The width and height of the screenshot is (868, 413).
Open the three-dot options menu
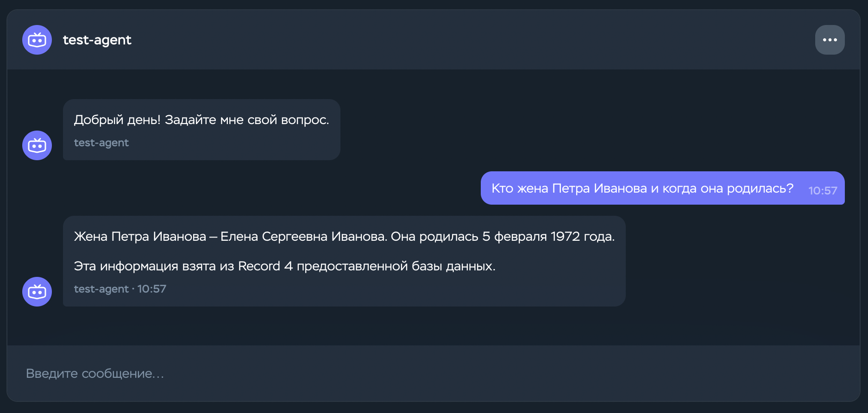click(x=830, y=40)
